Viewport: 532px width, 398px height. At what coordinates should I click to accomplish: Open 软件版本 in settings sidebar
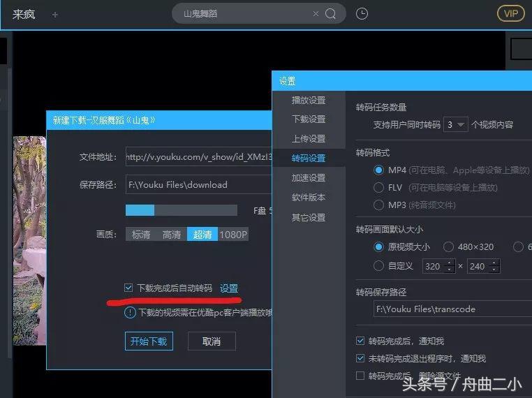(309, 197)
